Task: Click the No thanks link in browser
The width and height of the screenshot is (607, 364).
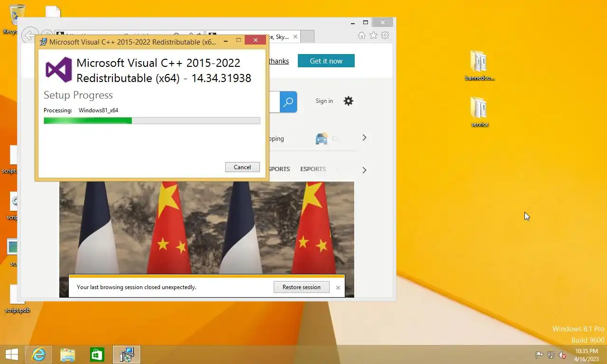Action: point(279,61)
